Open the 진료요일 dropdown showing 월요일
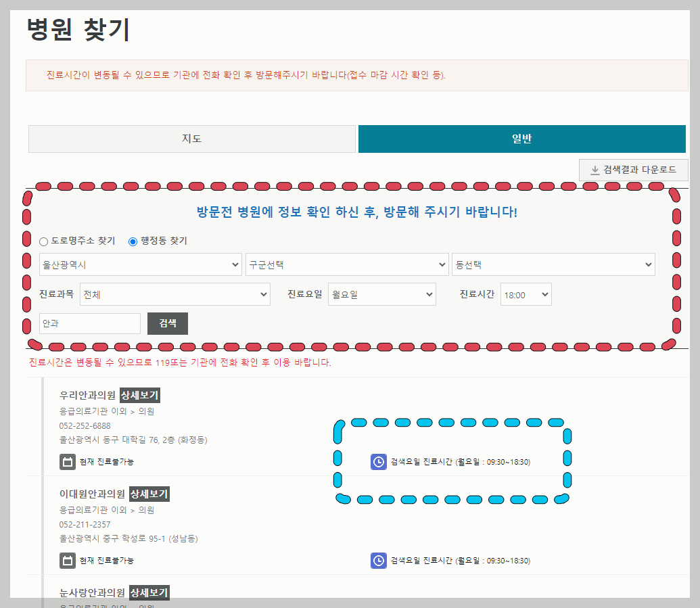The image size is (700, 608). point(381,294)
